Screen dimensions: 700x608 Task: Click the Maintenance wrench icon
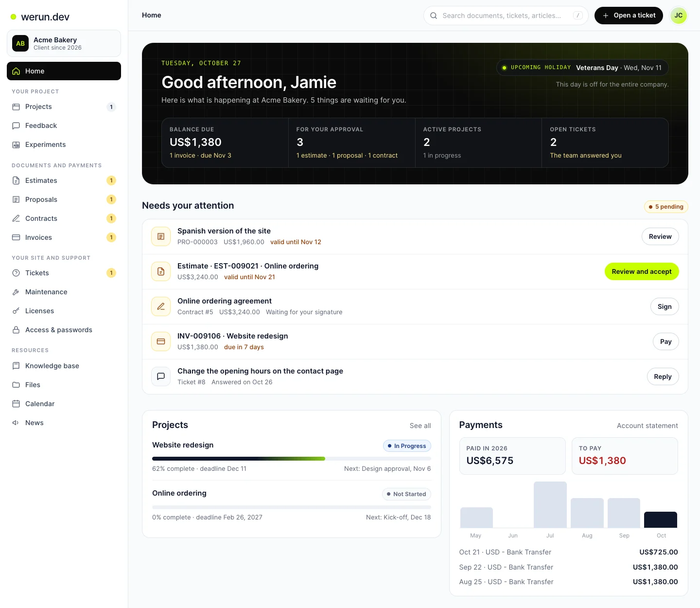click(x=16, y=292)
